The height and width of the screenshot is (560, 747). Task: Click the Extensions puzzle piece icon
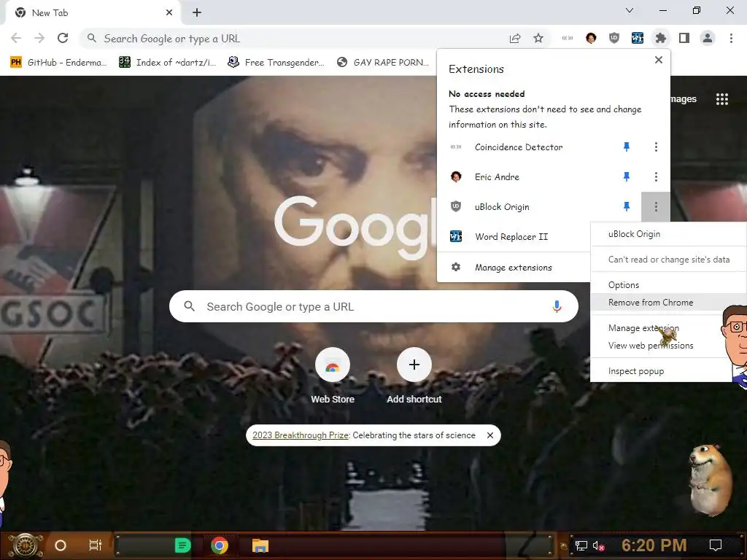[661, 38]
